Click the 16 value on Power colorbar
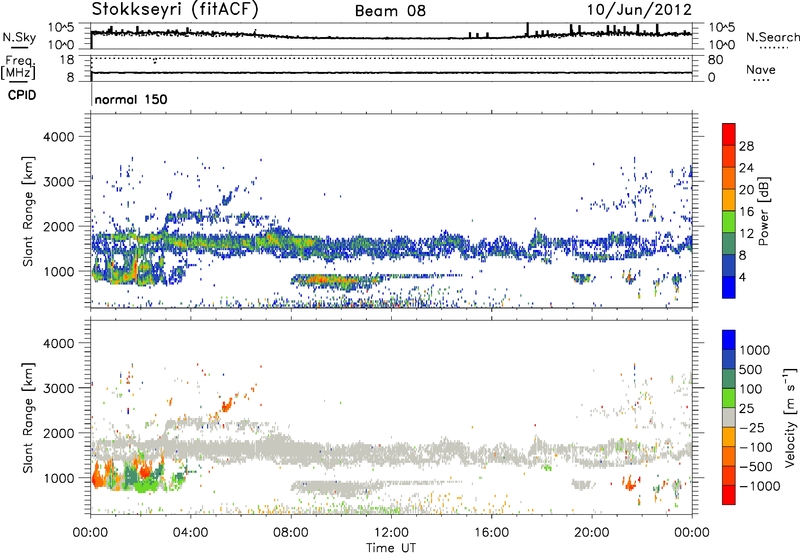800x554 pixels. [x=746, y=212]
